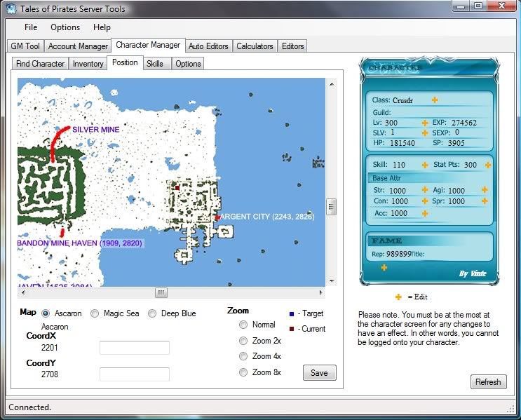Image resolution: width=521 pixels, height=420 pixels.
Task: Edit the Acc attribute with plus icon
Action: click(425, 213)
